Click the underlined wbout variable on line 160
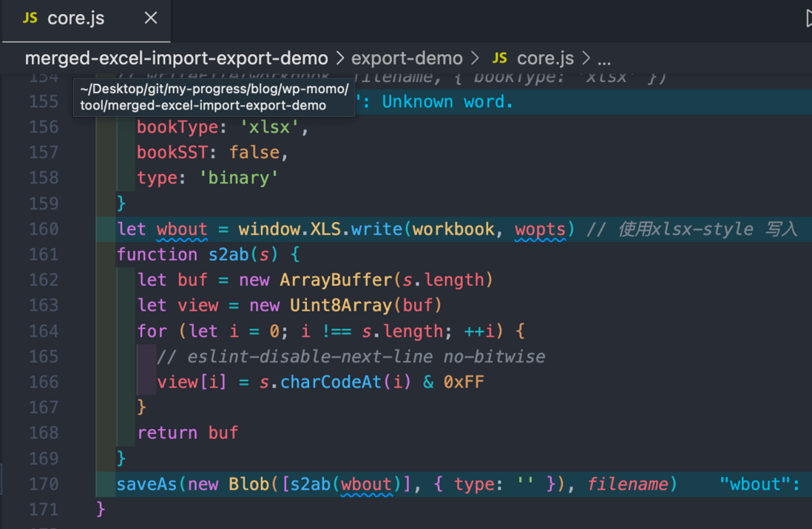The image size is (812, 529). pos(182,229)
